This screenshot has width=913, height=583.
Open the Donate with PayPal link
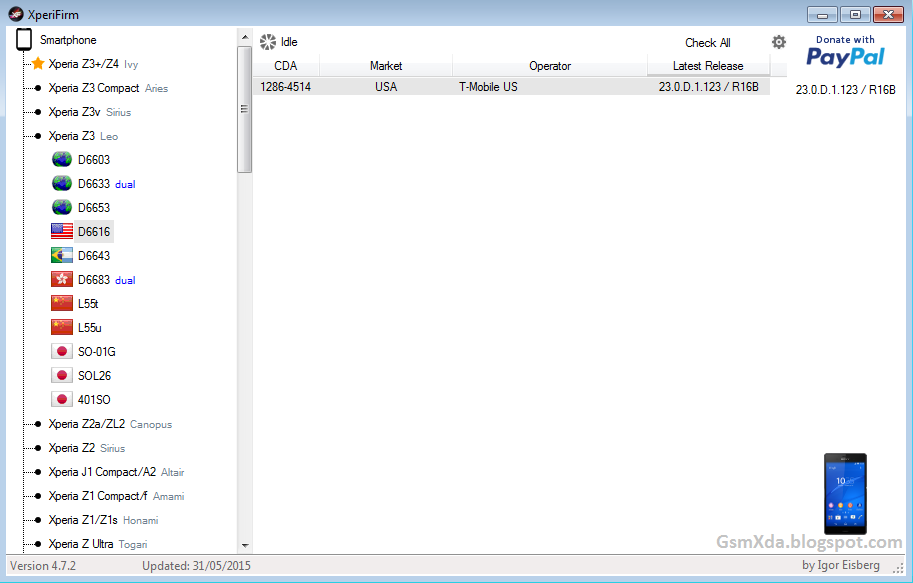point(845,51)
